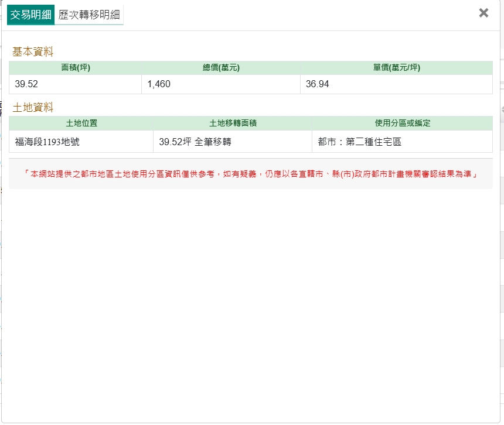The image size is (504, 425).
Task: Switch to the 交易明細 tab
Action: (30, 15)
